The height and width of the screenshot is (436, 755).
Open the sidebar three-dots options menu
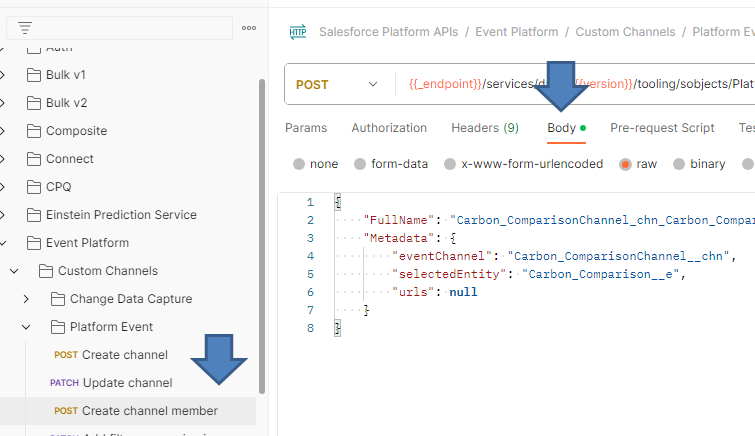click(x=249, y=28)
